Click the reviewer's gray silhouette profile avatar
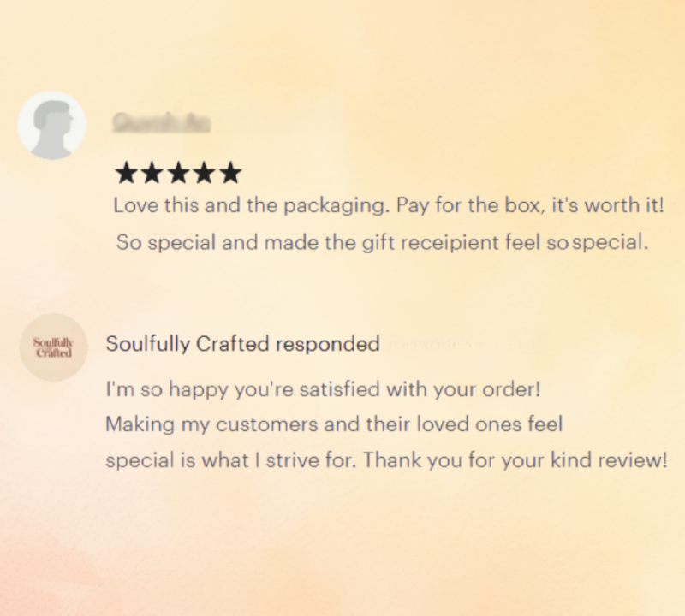This screenshot has height=616, width=685. point(52,125)
